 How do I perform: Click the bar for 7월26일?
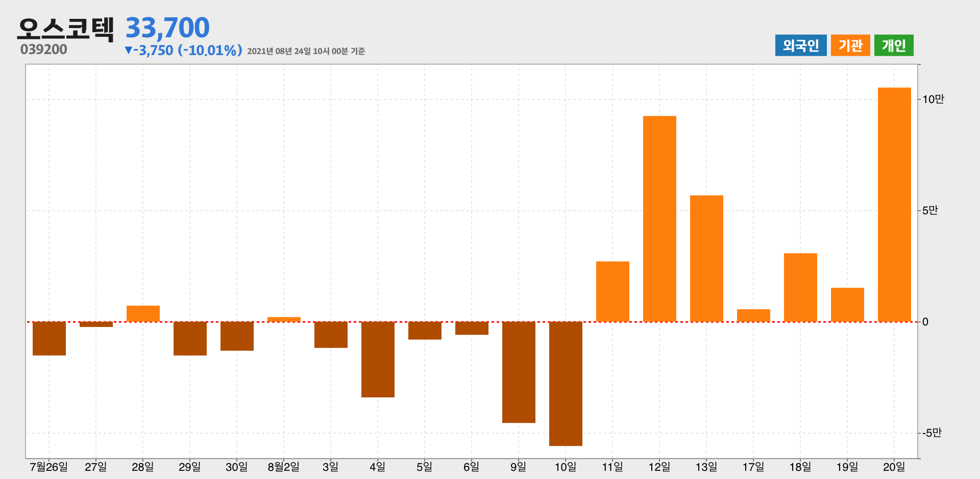49,339
